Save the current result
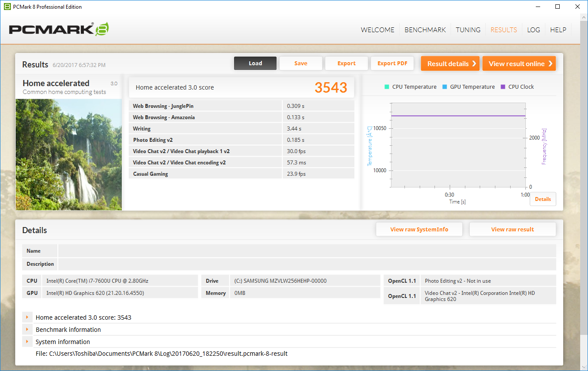This screenshot has height=371, width=588. click(301, 63)
